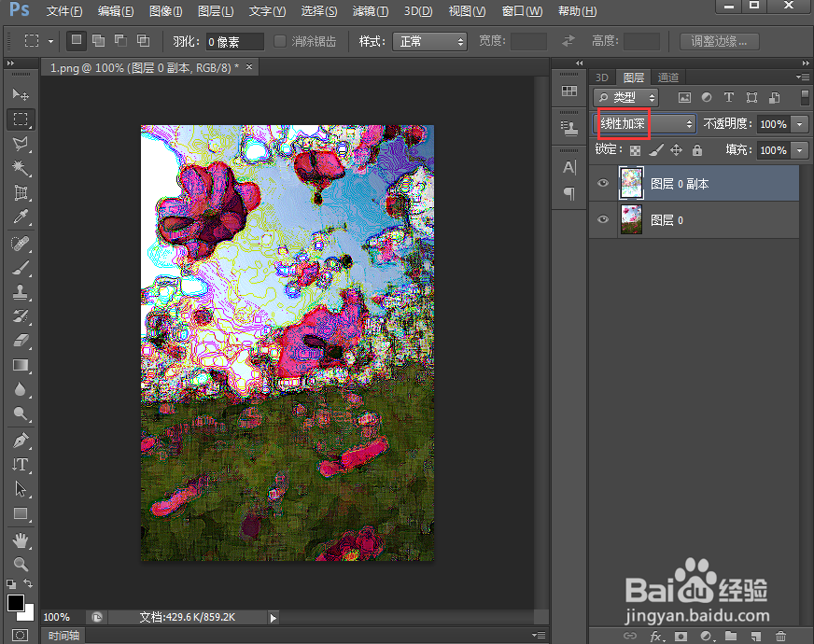Toggle Quick Mask mode
This screenshot has height=644, width=814.
point(21,636)
